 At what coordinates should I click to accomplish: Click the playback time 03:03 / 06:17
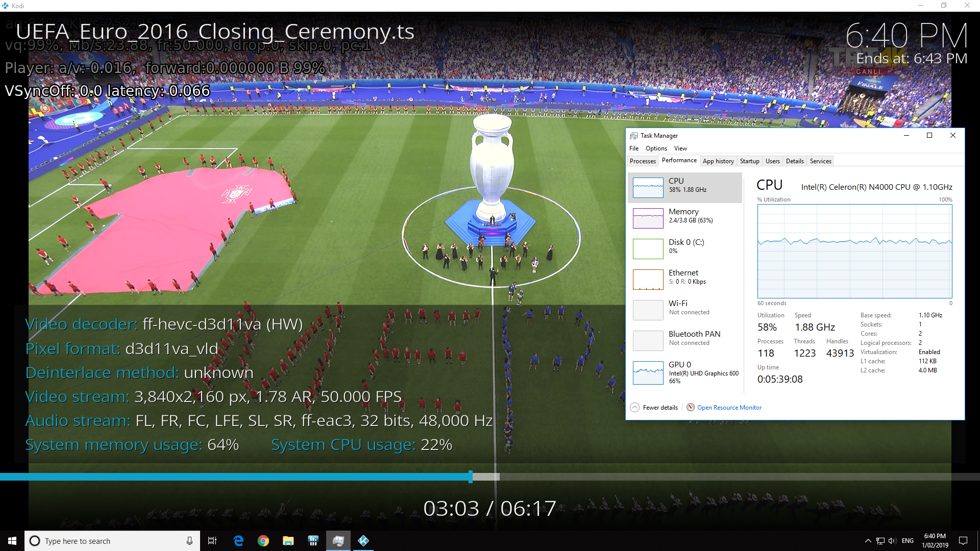(x=489, y=509)
